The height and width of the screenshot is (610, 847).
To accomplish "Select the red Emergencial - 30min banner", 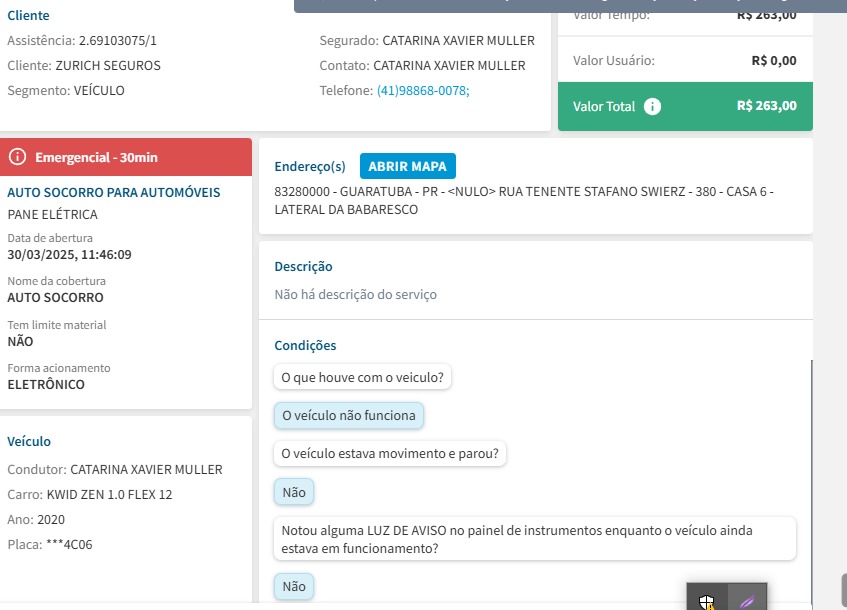I will pos(125,157).
